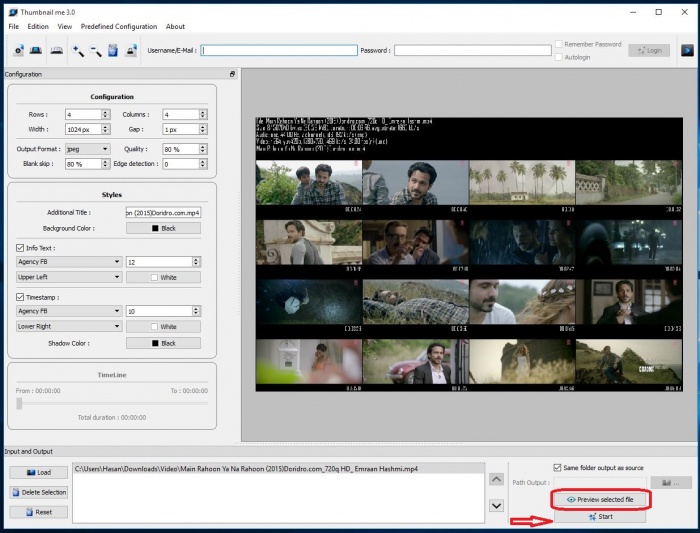Open the Timestamp Lower Right position dropdown

(68, 326)
